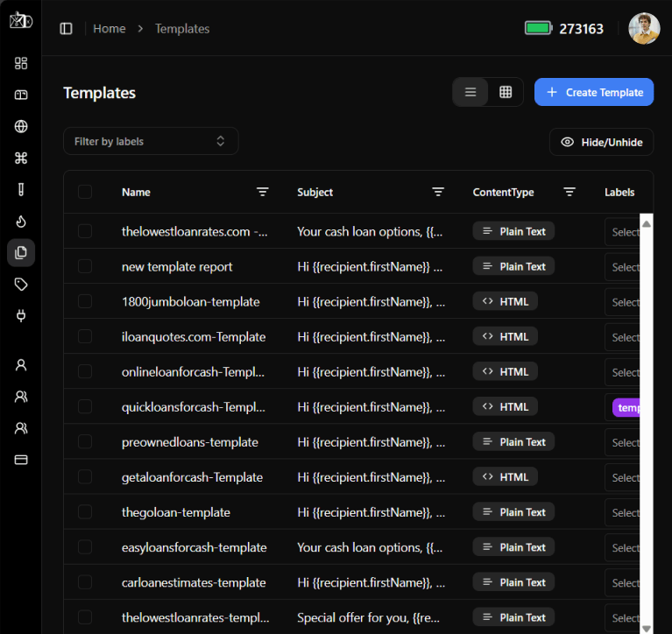Go to Home breadcrumb
Viewport: 672px width, 634px height.
110,29
